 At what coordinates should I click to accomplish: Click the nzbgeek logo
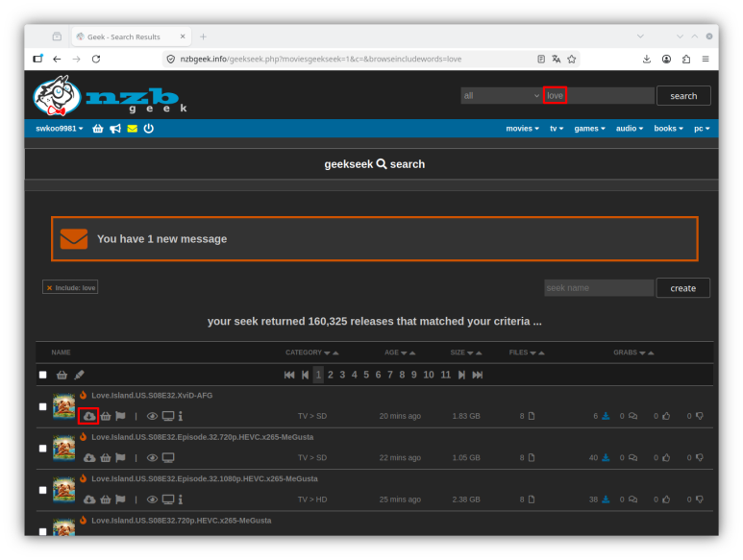111,96
